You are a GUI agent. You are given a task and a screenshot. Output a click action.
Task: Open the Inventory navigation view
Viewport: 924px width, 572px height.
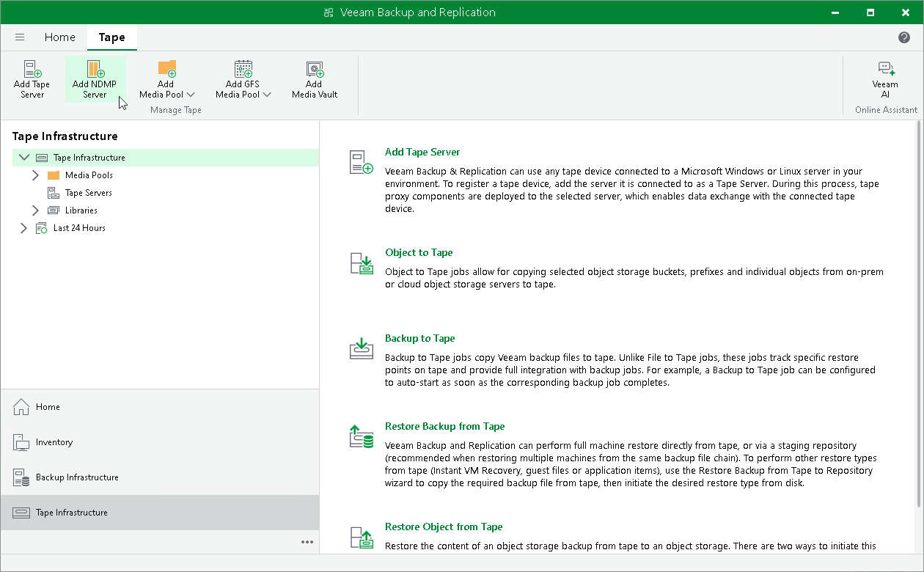160,442
